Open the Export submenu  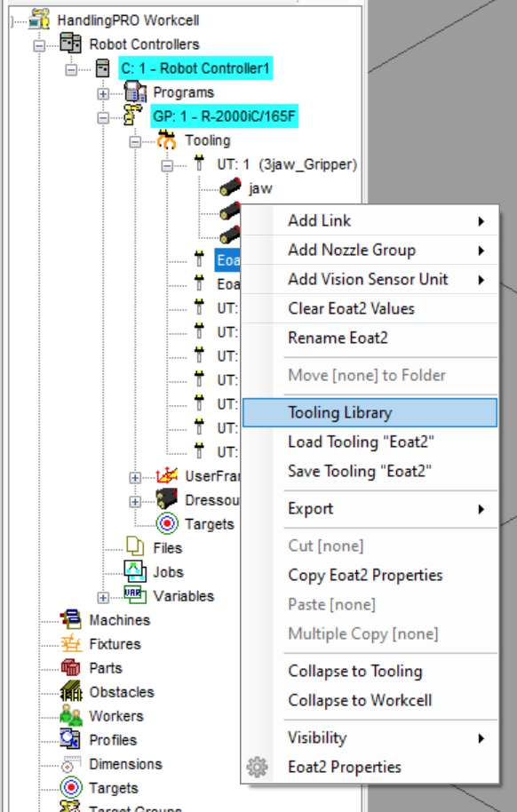click(370, 509)
